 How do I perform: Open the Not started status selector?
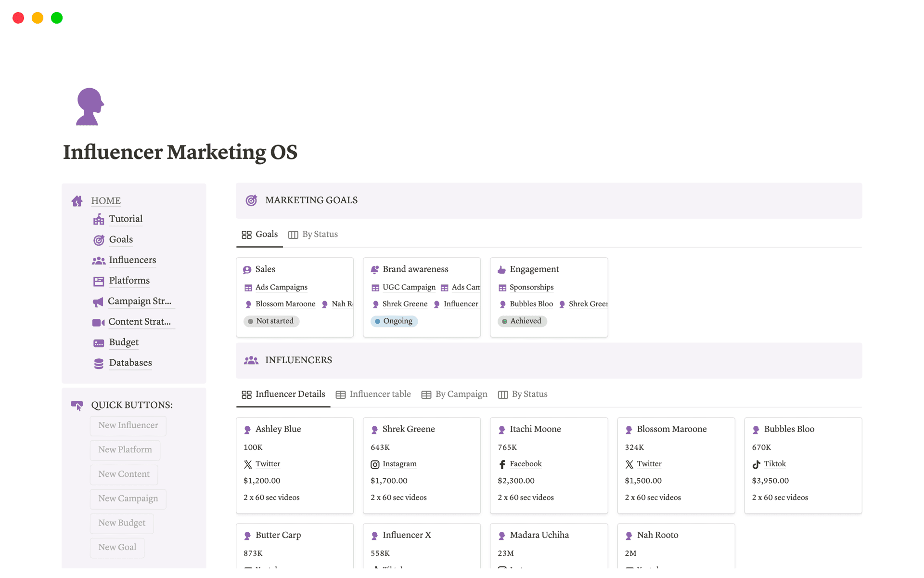click(x=271, y=321)
